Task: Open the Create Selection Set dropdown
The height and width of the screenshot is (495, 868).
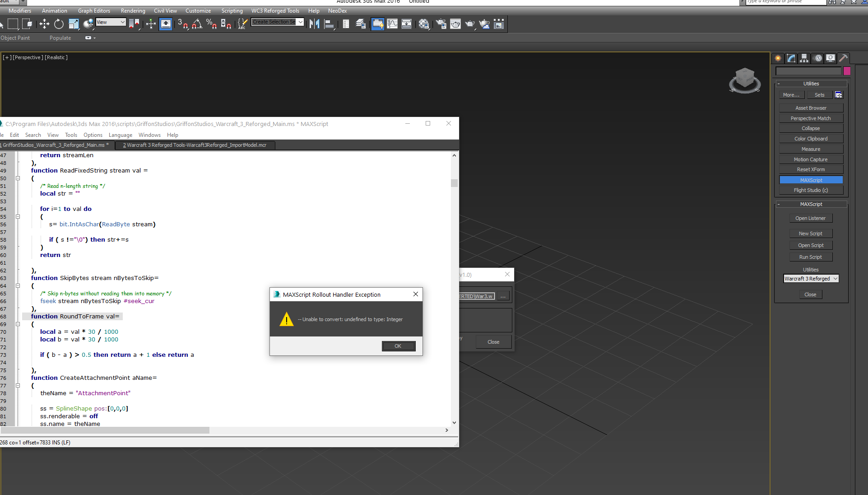Action: [x=278, y=22]
